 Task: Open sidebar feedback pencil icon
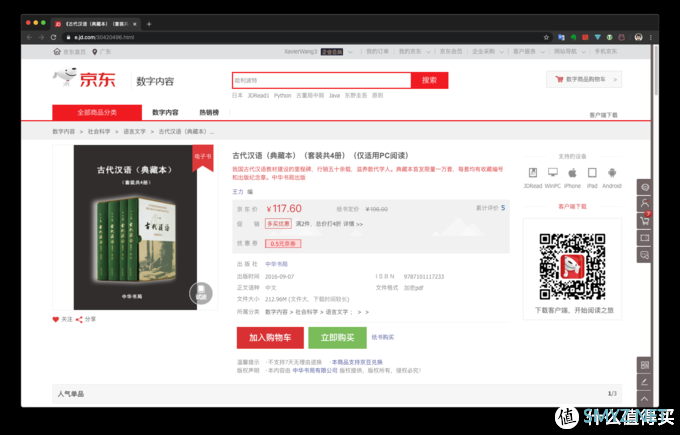point(644,382)
